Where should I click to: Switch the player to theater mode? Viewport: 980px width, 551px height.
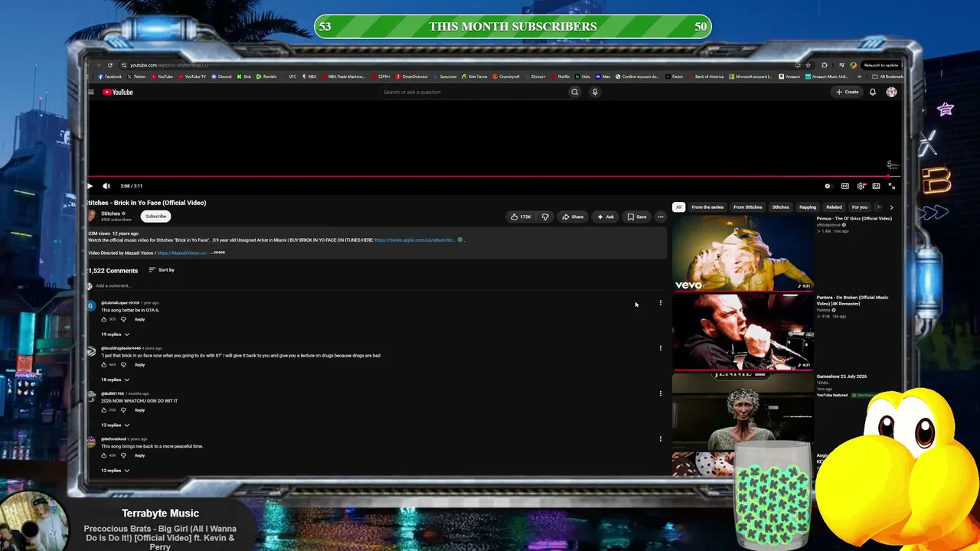pyautogui.click(x=876, y=186)
